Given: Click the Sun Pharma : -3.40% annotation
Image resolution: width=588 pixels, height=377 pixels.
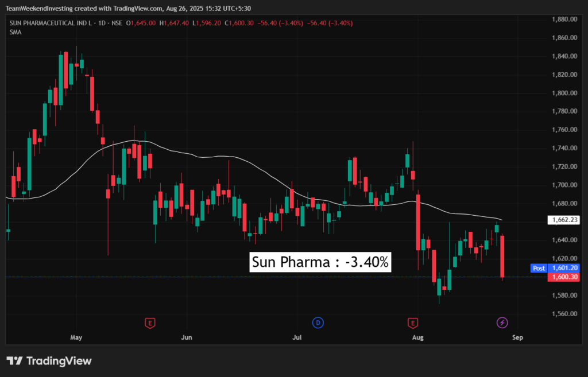Looking at the screenshot, I should (320, 262).
